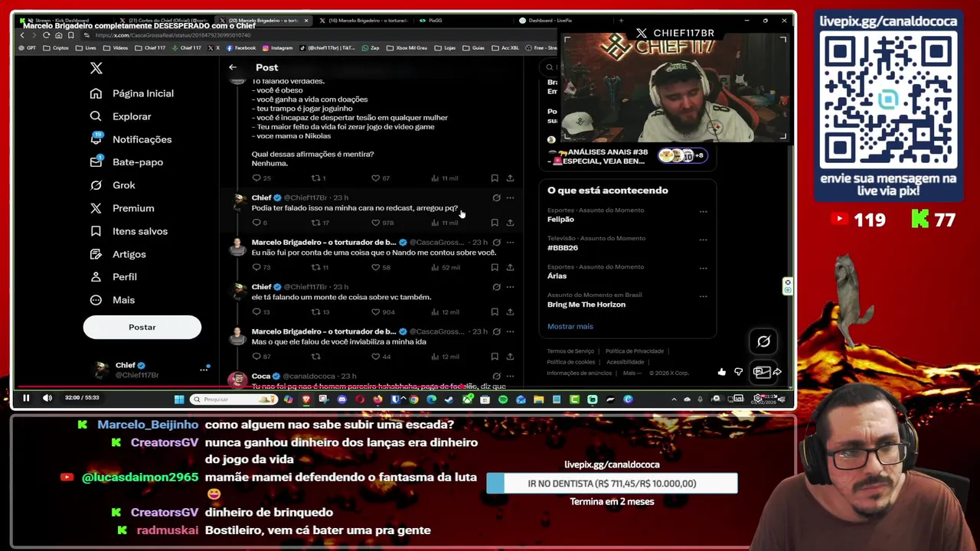The image size is (980, 551).
Task: Open the #BBB26 trending topic
Action: 563,248
